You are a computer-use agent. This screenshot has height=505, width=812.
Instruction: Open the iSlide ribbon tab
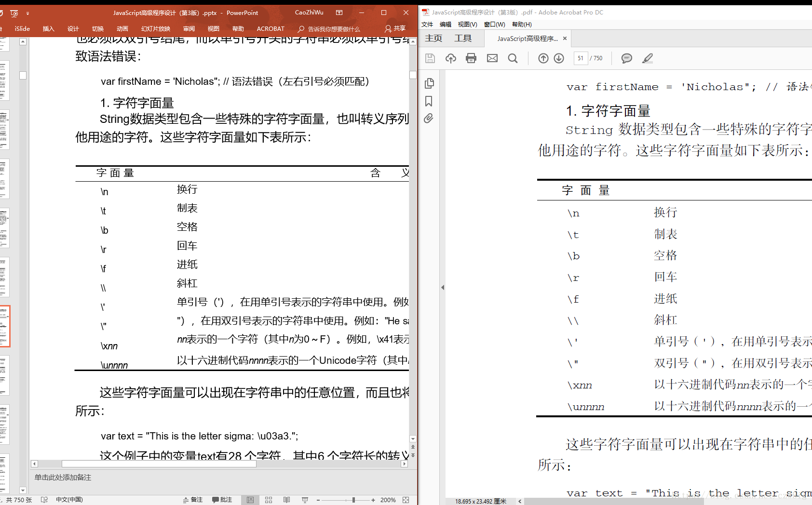(22, 29)
